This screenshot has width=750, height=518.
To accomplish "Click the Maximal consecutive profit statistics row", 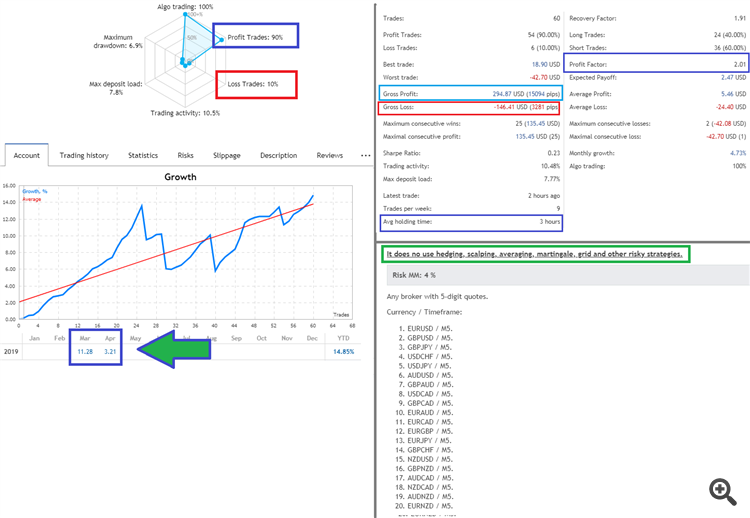I will pyautogui.click(x=471, y=137).
